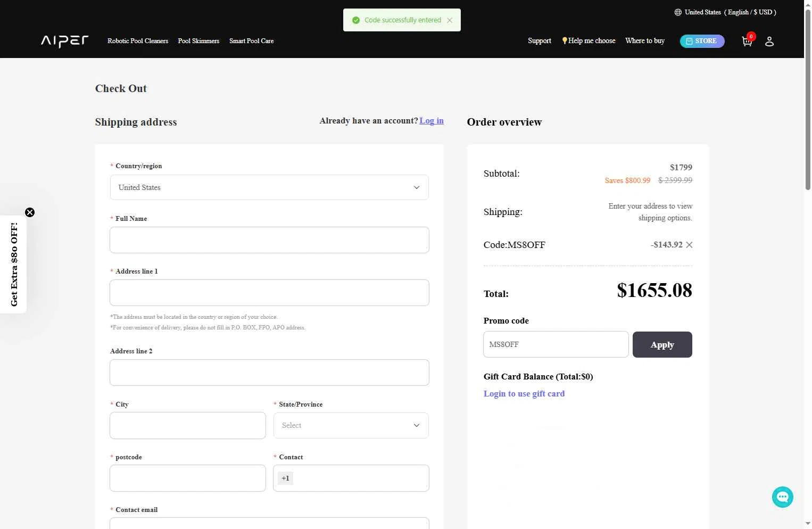Click the Gift Card Balance heading
Image resolution: width=812 pixels, height=529 pixels.
[x=538, y=377]
